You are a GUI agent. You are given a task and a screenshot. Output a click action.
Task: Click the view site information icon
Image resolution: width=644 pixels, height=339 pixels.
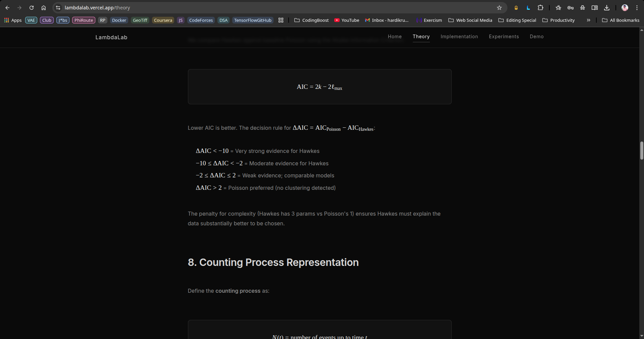[58, 8]
